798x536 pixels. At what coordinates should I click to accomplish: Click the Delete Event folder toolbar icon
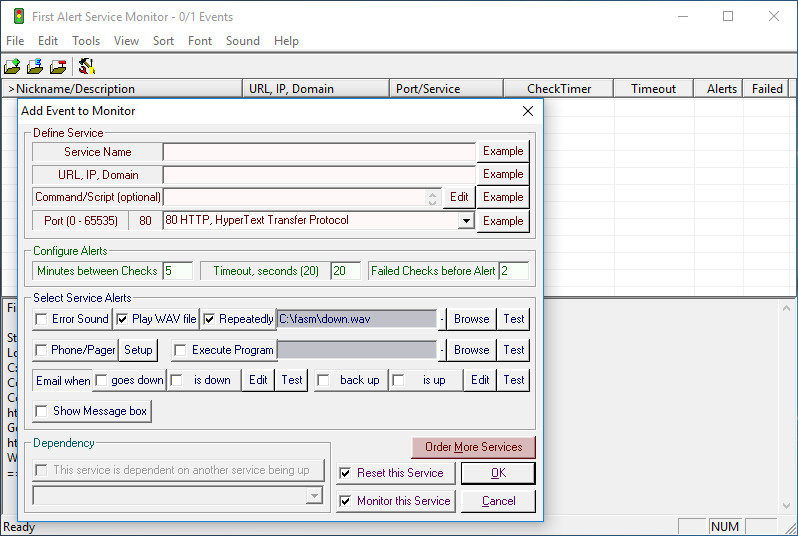pos(58,66)
